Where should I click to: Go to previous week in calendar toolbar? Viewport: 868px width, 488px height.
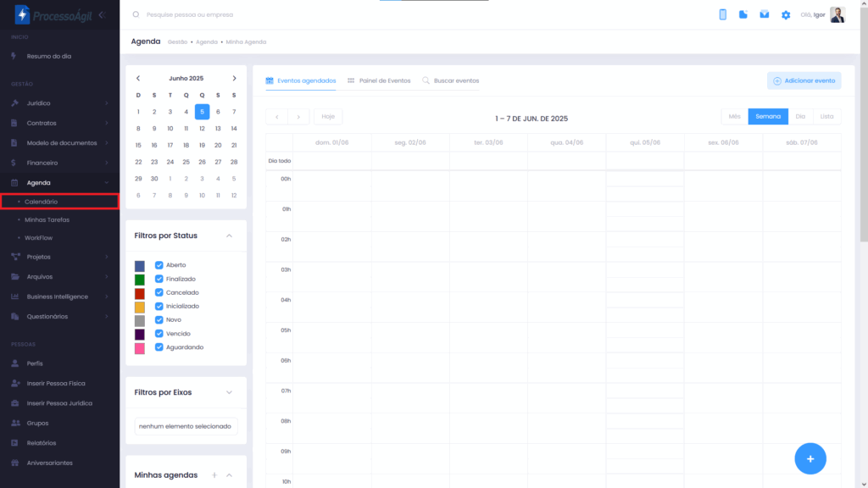(277, 117)
